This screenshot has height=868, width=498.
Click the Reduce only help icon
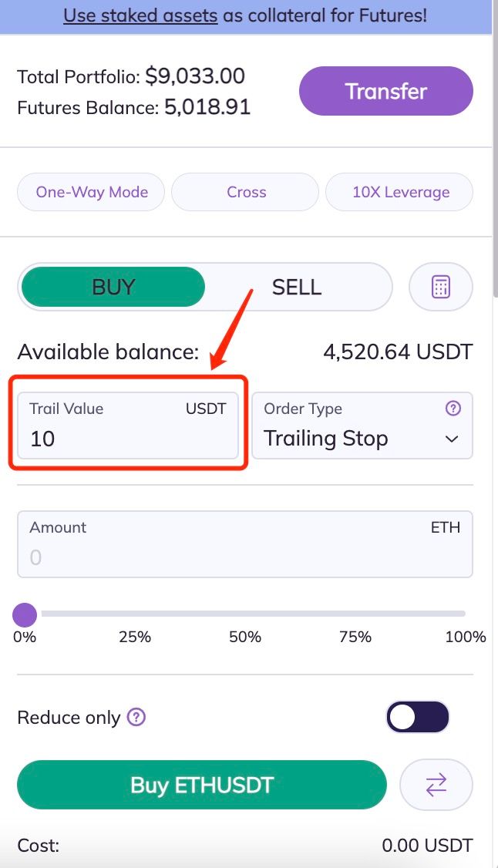pos(136,717)
